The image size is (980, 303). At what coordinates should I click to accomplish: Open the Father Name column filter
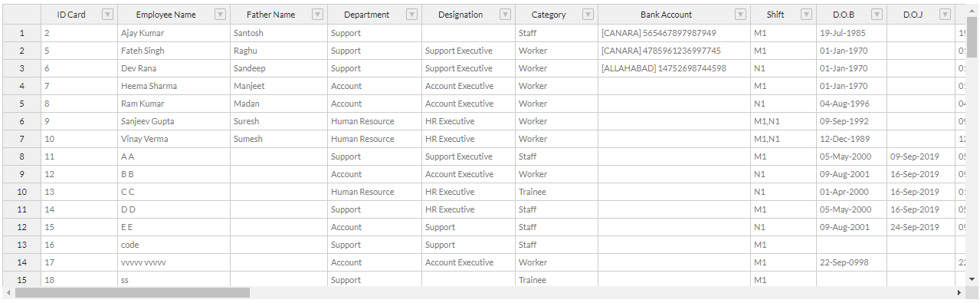[317, 15]
